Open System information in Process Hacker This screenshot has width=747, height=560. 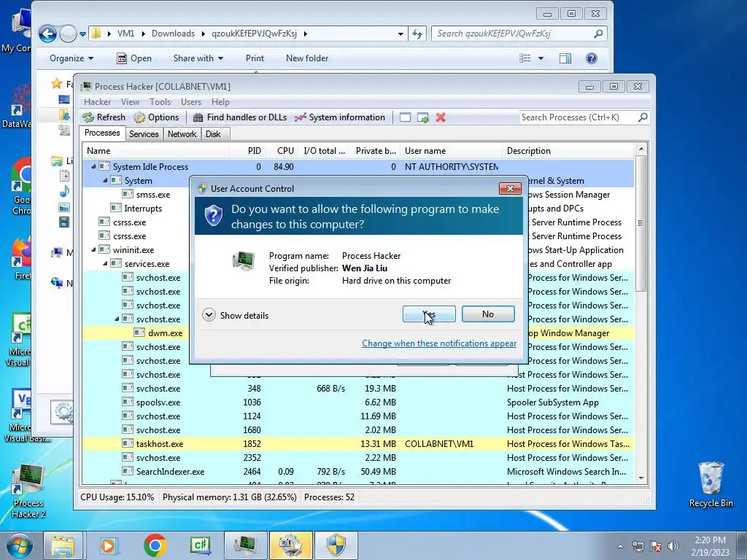(x=340, y=117)
